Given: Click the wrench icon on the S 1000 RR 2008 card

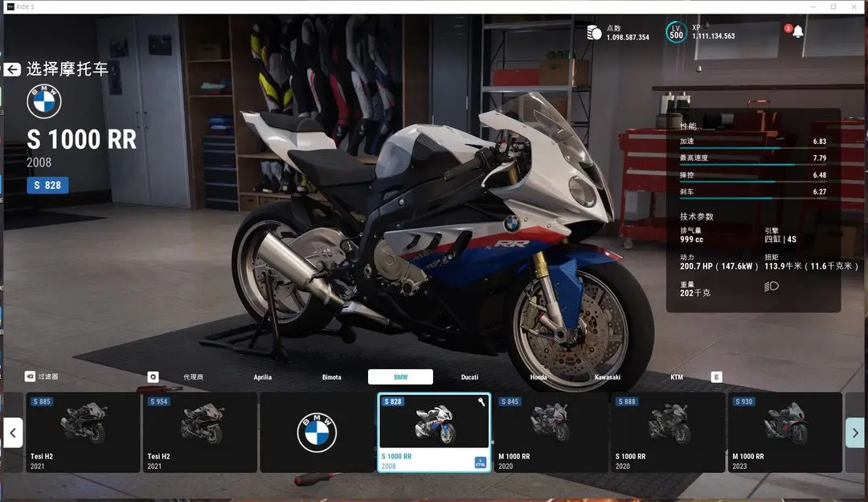Looking at the screenshot, I should 481,401.
